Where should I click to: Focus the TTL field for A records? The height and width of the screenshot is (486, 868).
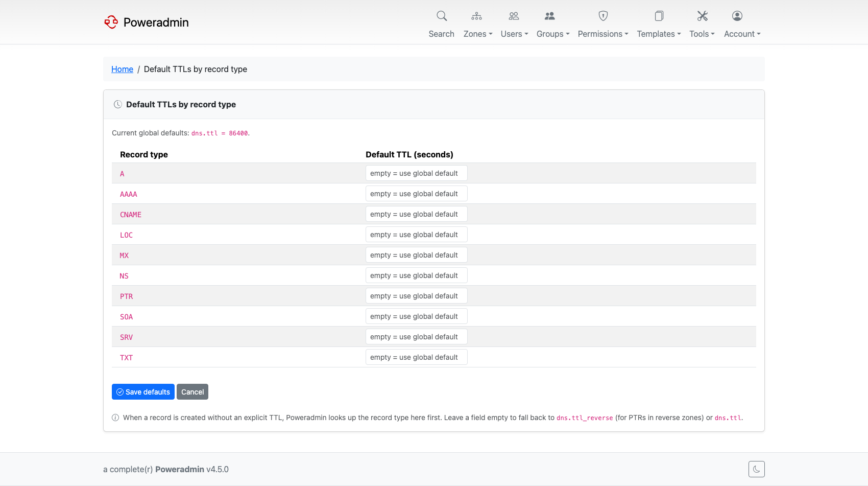click(417, 173)
